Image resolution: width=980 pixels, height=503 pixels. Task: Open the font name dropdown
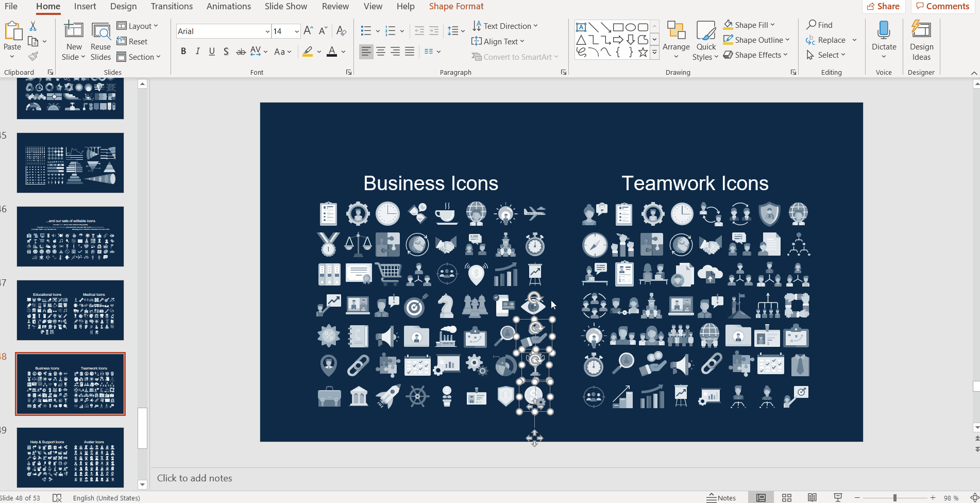[267, 31]
